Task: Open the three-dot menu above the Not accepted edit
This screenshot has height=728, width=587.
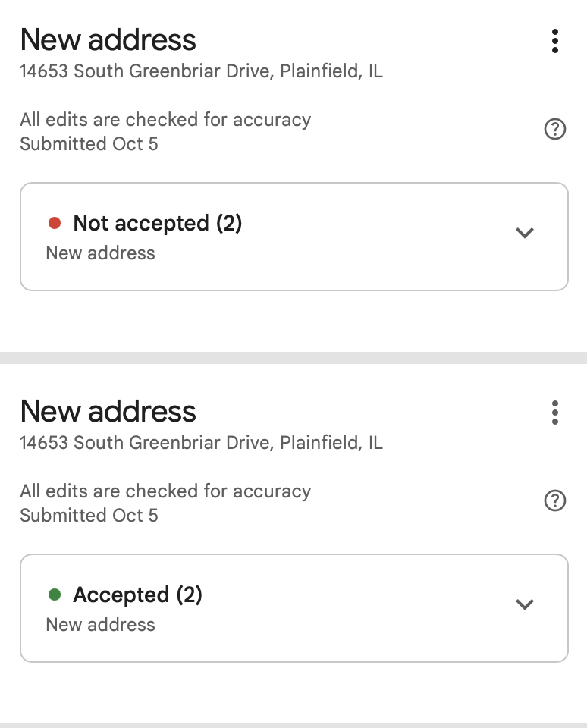Action: (x=555, y=41)
